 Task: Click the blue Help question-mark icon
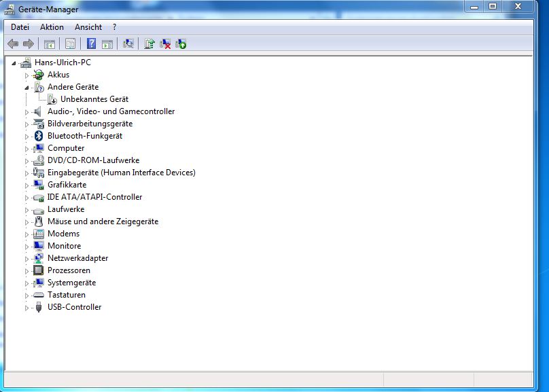point(91,43)
